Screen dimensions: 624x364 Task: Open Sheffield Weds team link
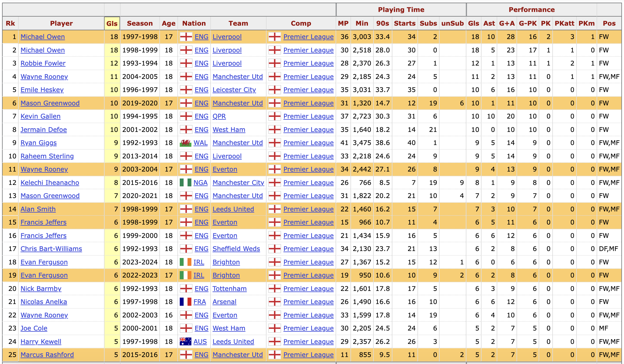236,249
